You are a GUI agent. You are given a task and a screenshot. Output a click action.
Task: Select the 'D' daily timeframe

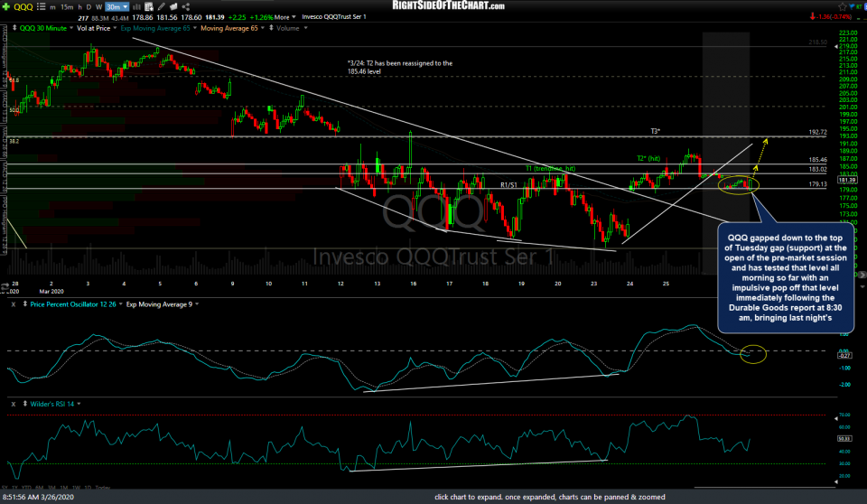pyautogui.click(x=89, y=7)
